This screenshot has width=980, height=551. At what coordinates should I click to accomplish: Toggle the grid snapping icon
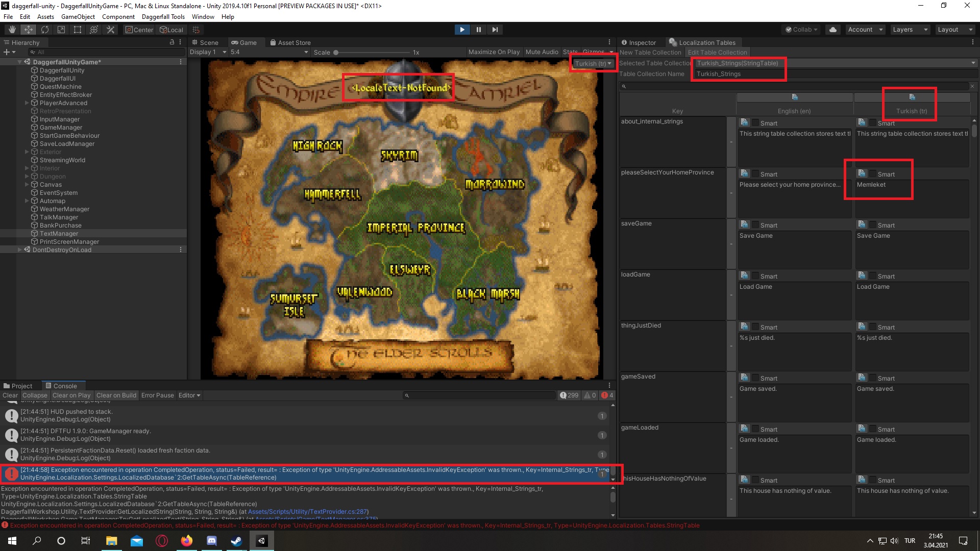click(196, 30)
